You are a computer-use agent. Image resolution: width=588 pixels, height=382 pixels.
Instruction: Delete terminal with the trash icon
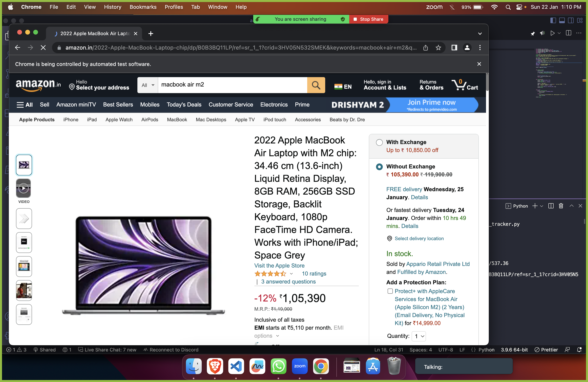(x=561, y=206)
